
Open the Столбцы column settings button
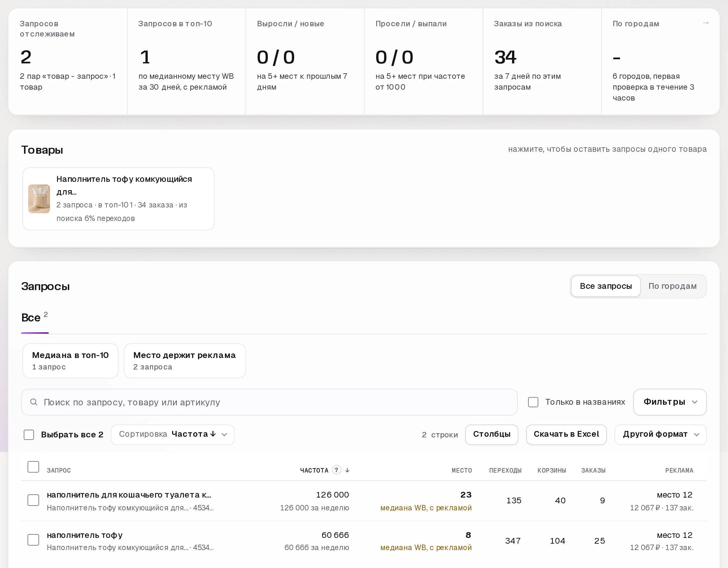pyautogui.click(x=492, y=434)
